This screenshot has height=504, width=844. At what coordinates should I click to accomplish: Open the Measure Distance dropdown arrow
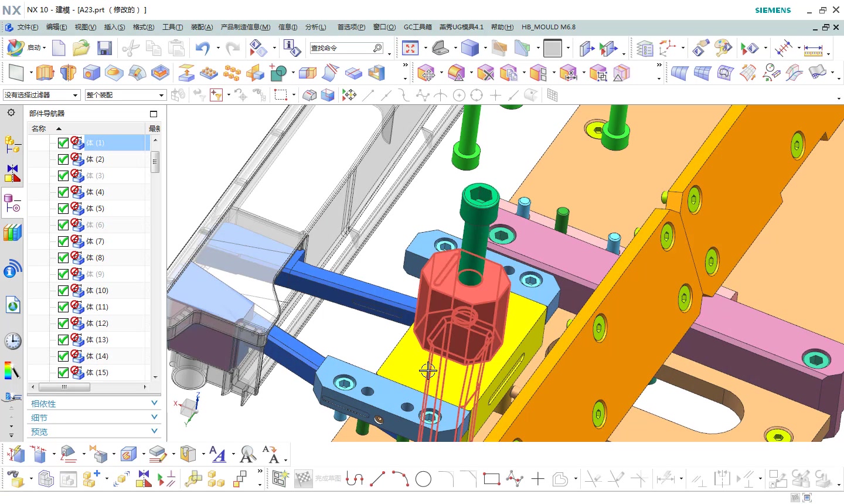[x=828, y=53]
